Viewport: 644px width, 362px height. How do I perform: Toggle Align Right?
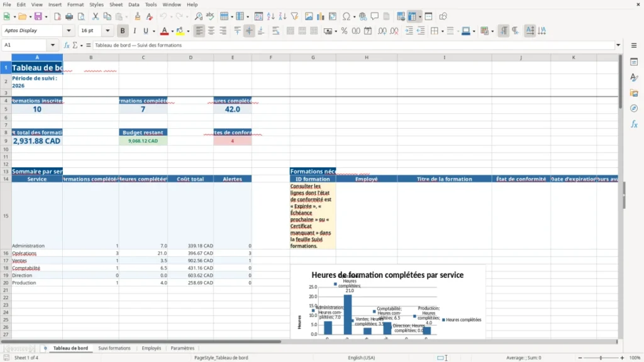tap(223, 31)
